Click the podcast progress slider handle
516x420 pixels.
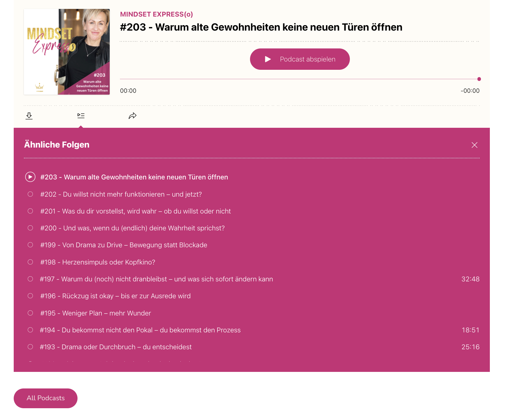(x=479, y=79)
